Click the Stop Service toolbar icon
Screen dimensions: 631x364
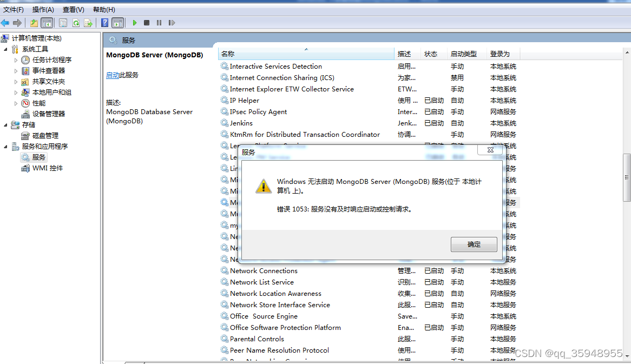147,23
